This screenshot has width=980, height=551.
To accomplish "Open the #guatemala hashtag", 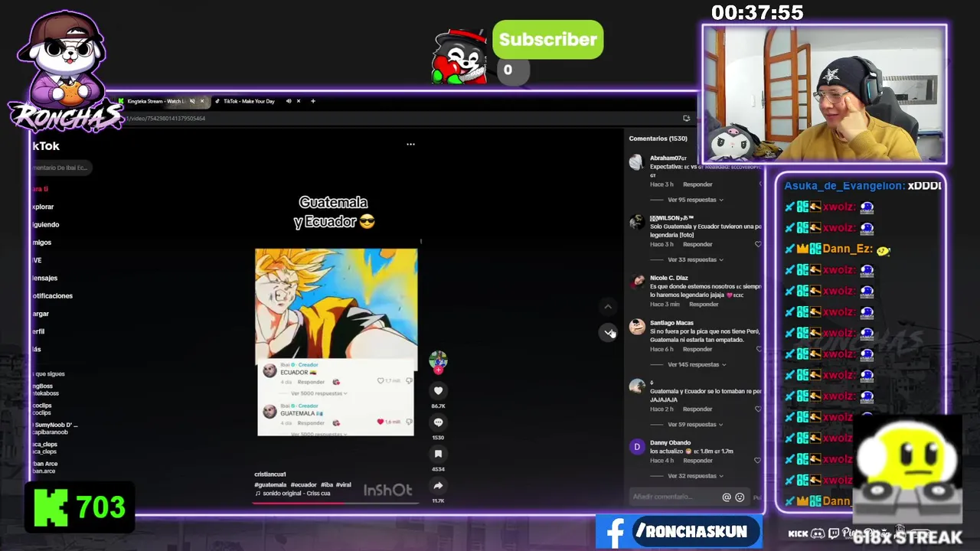I will (270, 484).
